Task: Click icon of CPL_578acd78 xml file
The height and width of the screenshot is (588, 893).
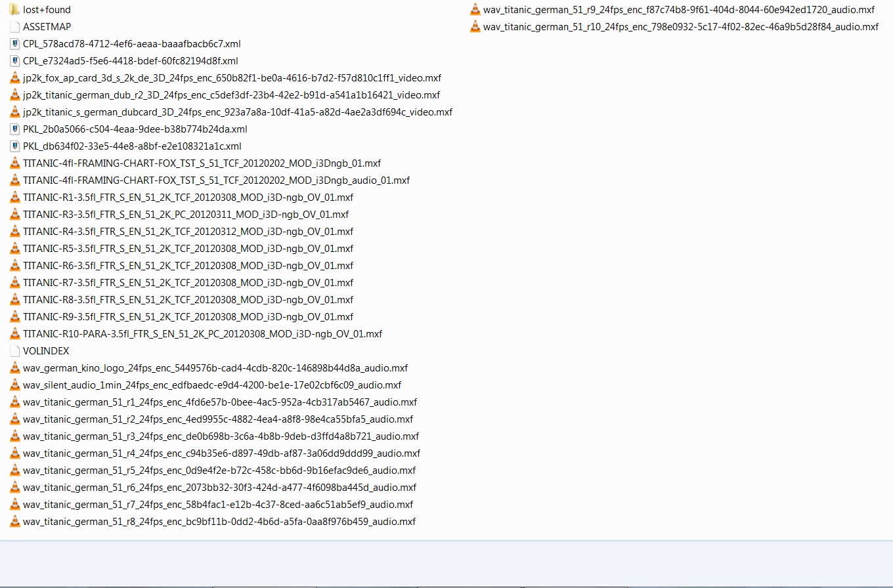Action: click(14, 44)
